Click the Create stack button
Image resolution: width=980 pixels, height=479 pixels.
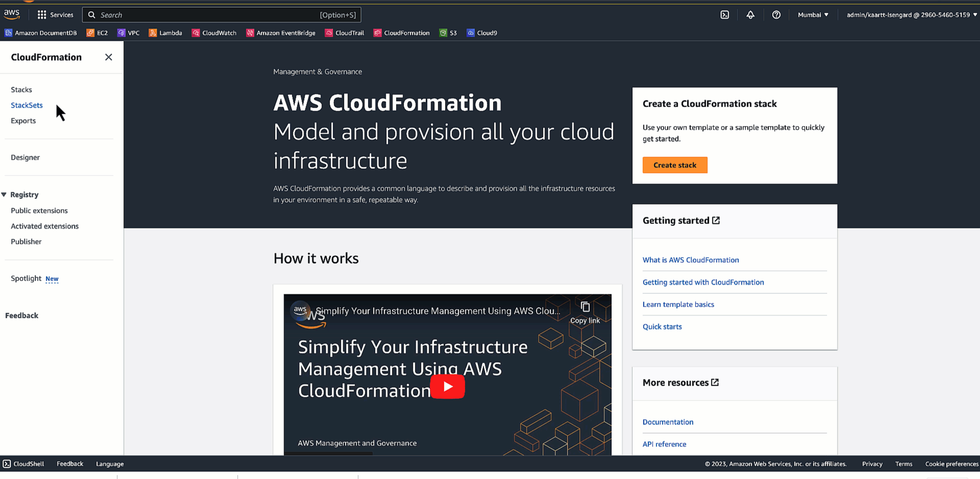pos(675,165)
